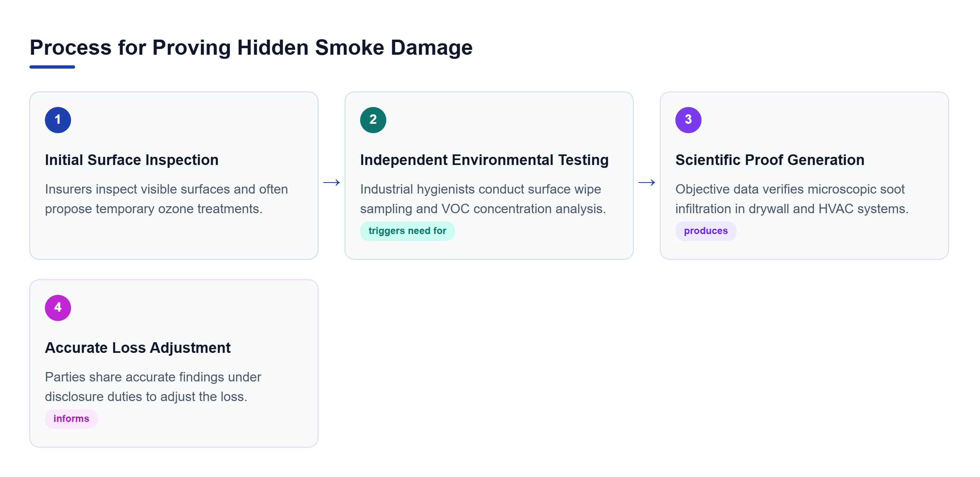Click the disclosure duties description text
This screenshot has height=477, width=980.
tap(153, 387)
